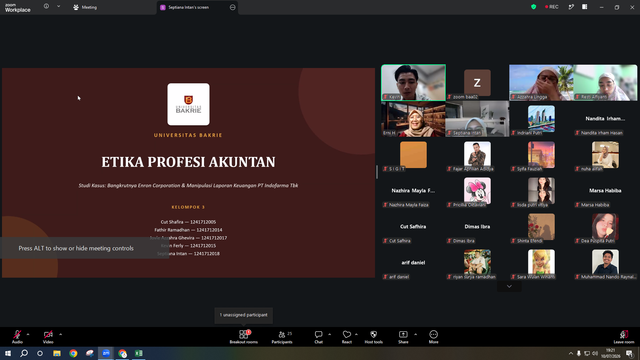Image resolution: width=640 pixels, height=360 pixels.
Task: Click the Leave room button
Action: click(624, 337)
